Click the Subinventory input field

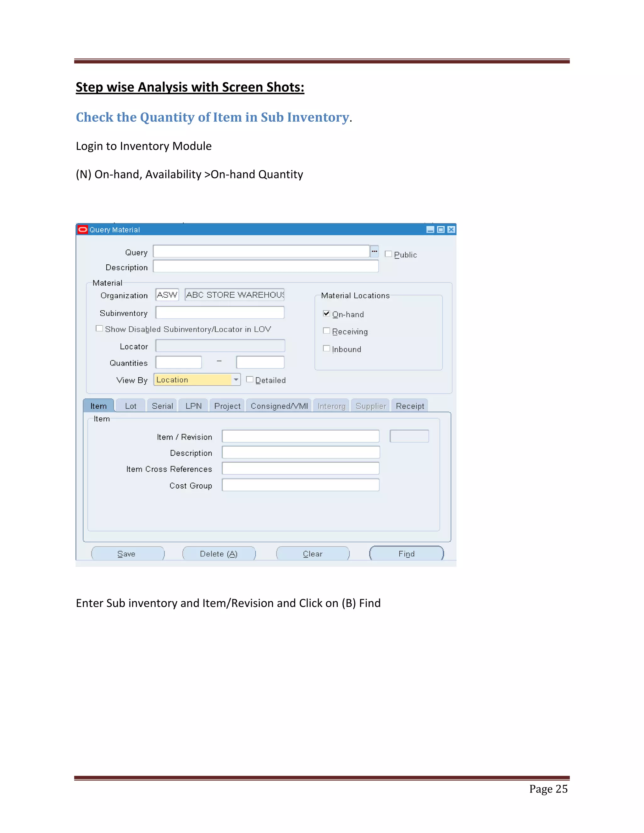point(220,312)
